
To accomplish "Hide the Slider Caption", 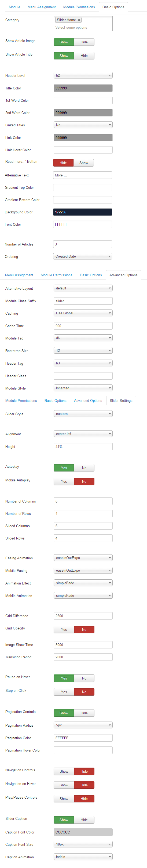I will coord(84,820).
